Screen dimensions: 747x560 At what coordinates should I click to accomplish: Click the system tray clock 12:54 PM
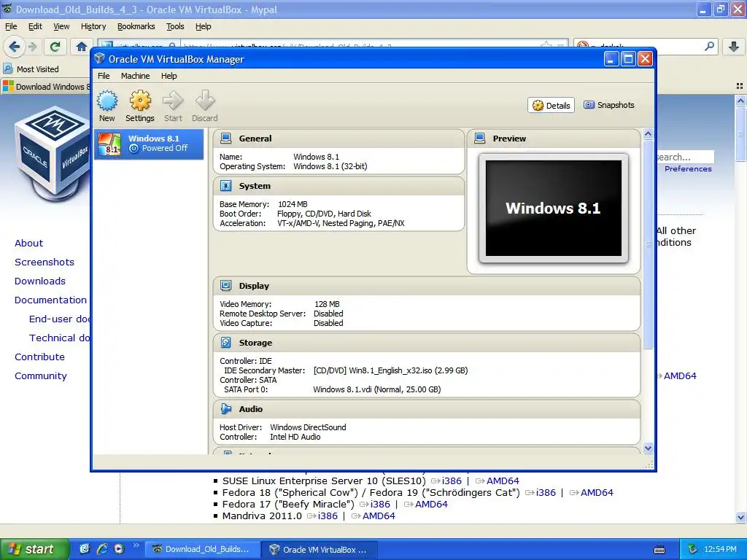click(x=720, y=550)
